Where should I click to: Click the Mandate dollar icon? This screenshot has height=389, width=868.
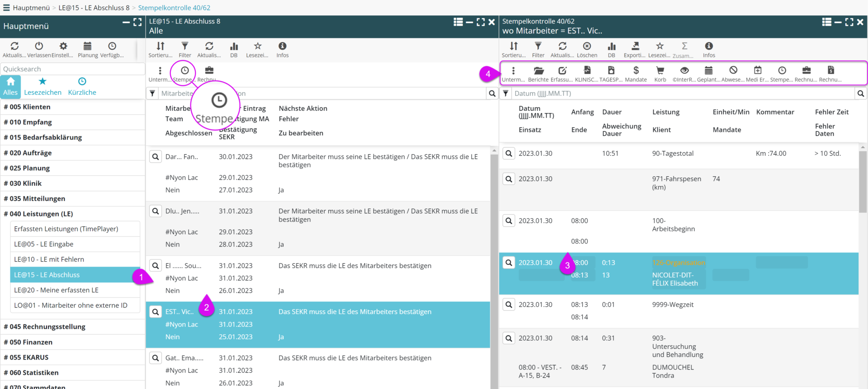point(636,74)
